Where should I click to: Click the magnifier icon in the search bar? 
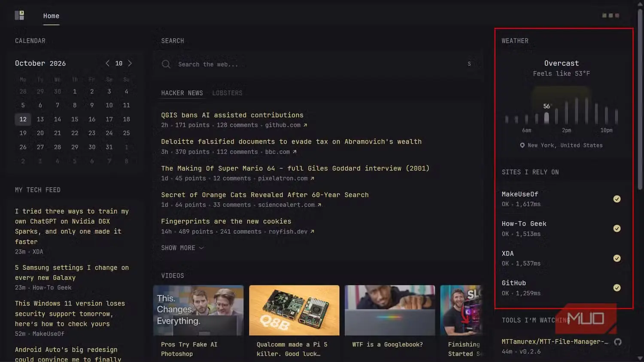click(166, 64)
